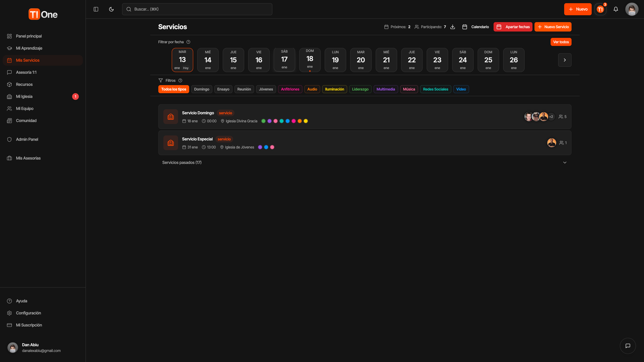The width and height of the screenshot is (644, 362).
Task: Click the Apartar fechas button
Action: point(513,27)
